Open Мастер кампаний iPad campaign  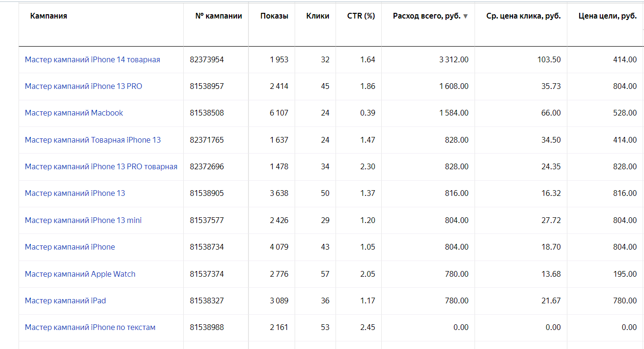[x=65, y=301]
